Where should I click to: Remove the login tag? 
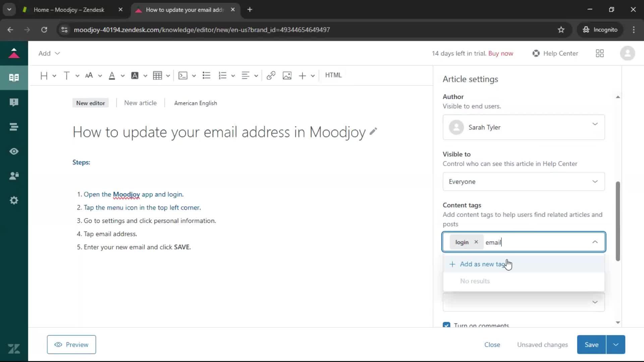tap(476, 242)
